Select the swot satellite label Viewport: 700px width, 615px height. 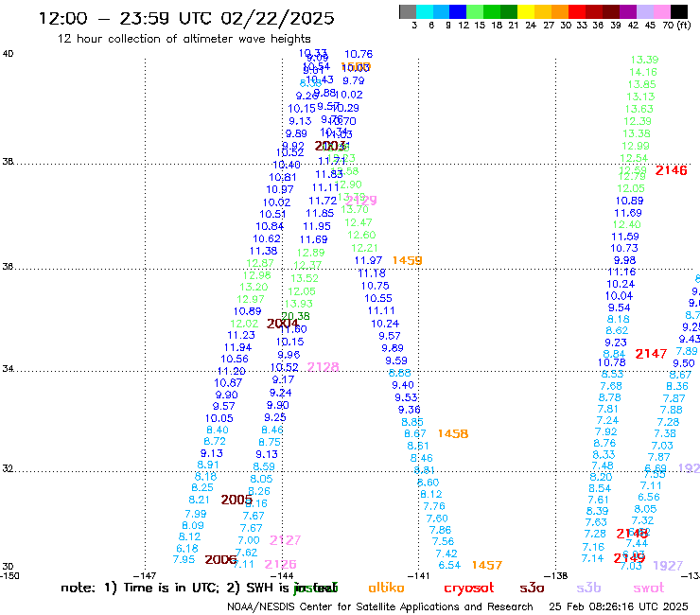click(649, 588)
